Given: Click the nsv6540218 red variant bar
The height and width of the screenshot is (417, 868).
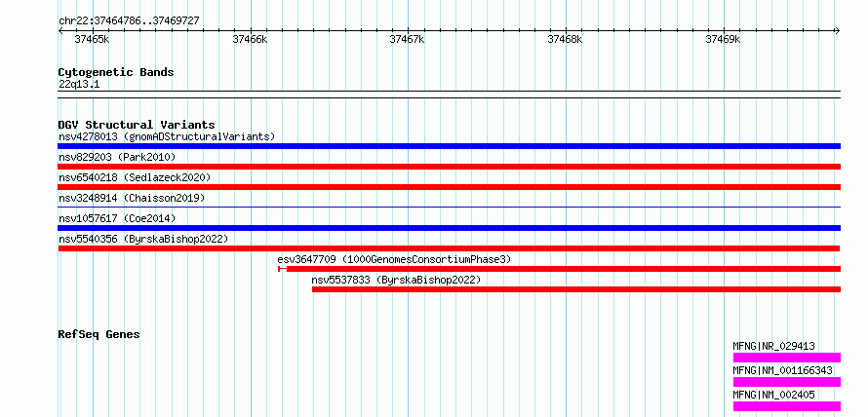Looking at the screenshot, I should click(x=449, y=187).
